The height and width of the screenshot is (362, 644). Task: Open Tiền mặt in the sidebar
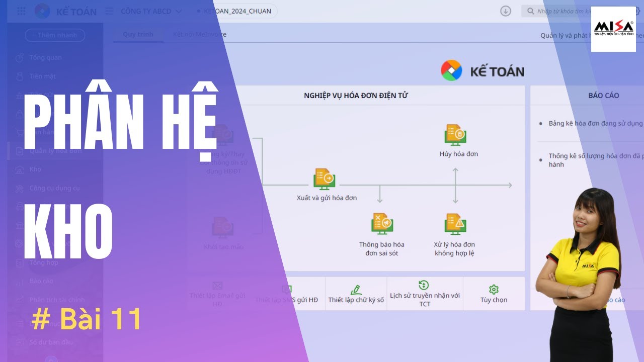pos(42,76)
